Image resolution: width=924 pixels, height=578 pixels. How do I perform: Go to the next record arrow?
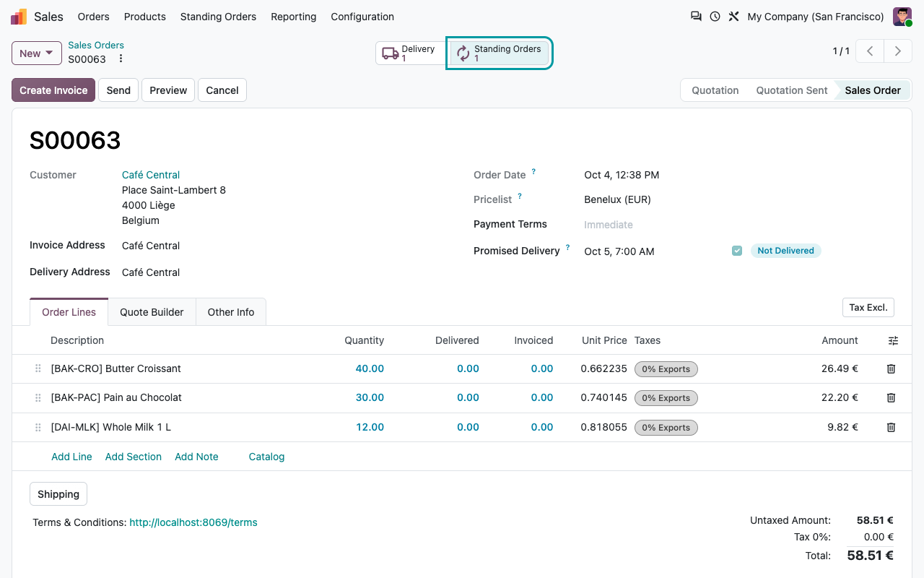tap(898, 51)
